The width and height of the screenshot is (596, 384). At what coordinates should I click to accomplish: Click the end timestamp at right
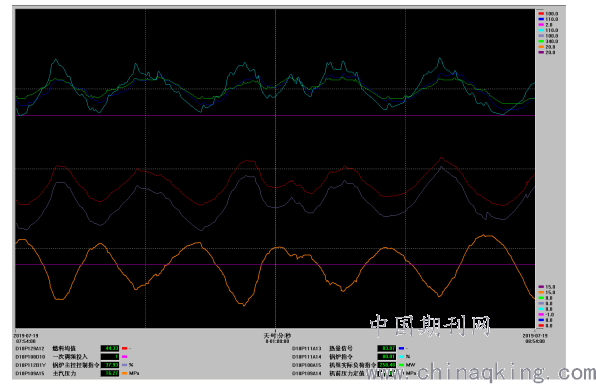coord(535,338)
